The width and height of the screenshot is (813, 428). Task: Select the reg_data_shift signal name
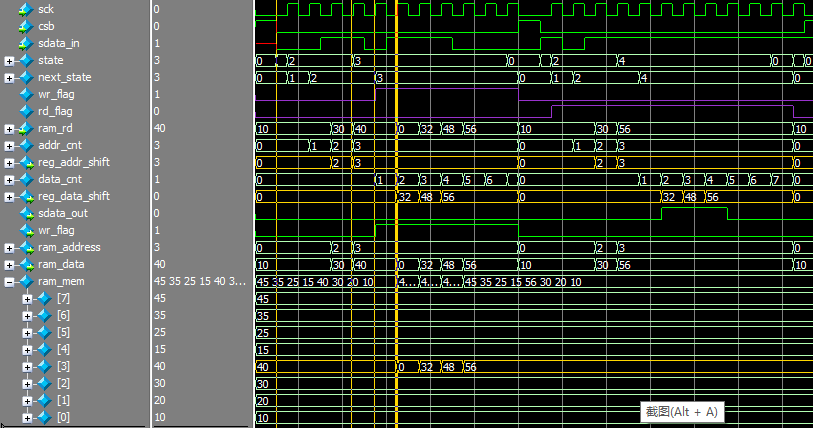74,196
